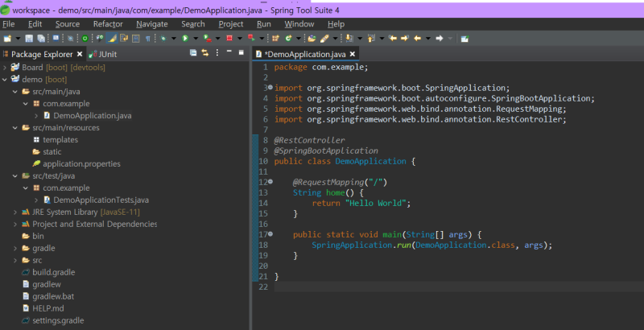
Task: Expand the Board project tree node
Action: 5,68
